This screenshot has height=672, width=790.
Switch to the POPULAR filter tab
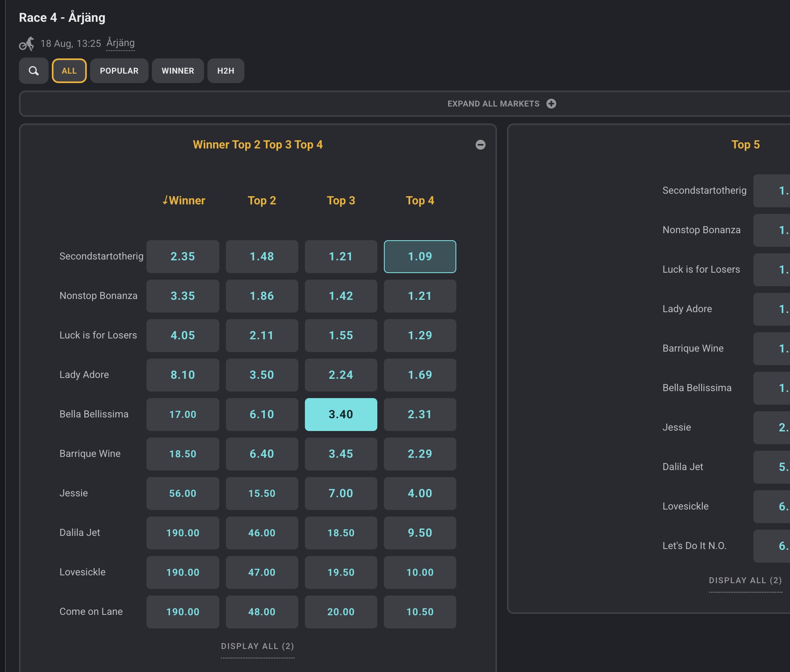click(119, 71)
